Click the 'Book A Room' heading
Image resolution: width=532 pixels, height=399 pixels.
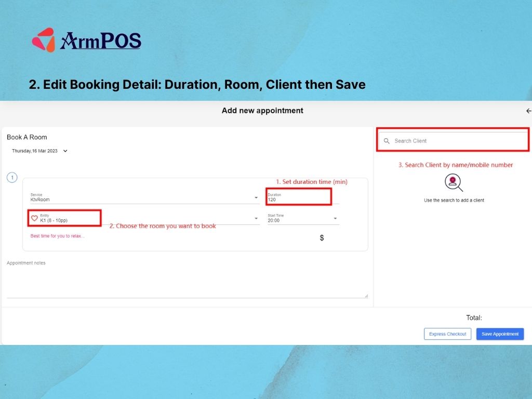[27, 137]
